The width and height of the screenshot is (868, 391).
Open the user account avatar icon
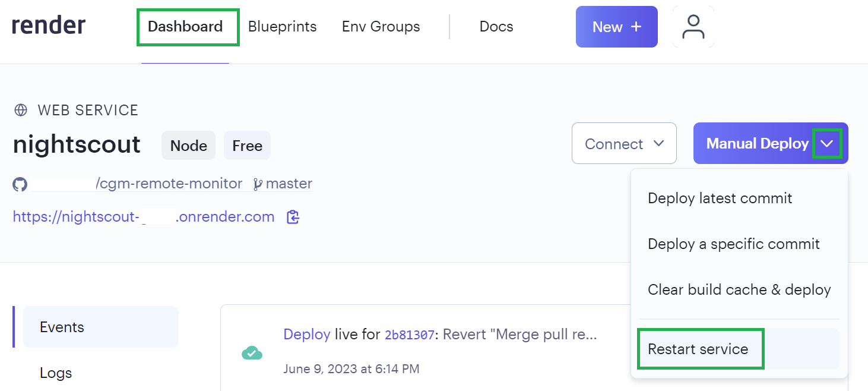pyautogui.click(x=693, y=27)
